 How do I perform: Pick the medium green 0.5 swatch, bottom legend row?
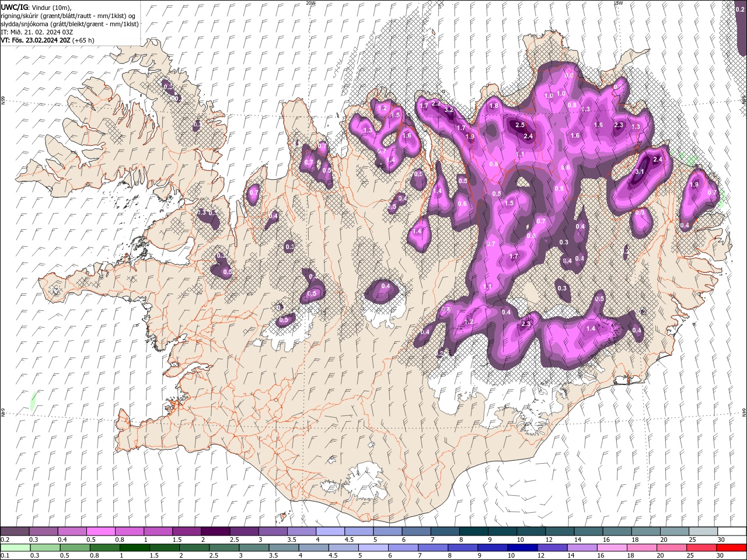click(x=75, y=548)
